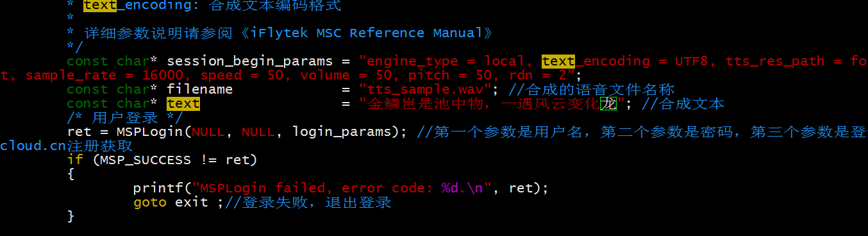Image resolution: width=868 pixels, height=236 pixels.
Task: Click the exit label after goto
Action: 192,202
